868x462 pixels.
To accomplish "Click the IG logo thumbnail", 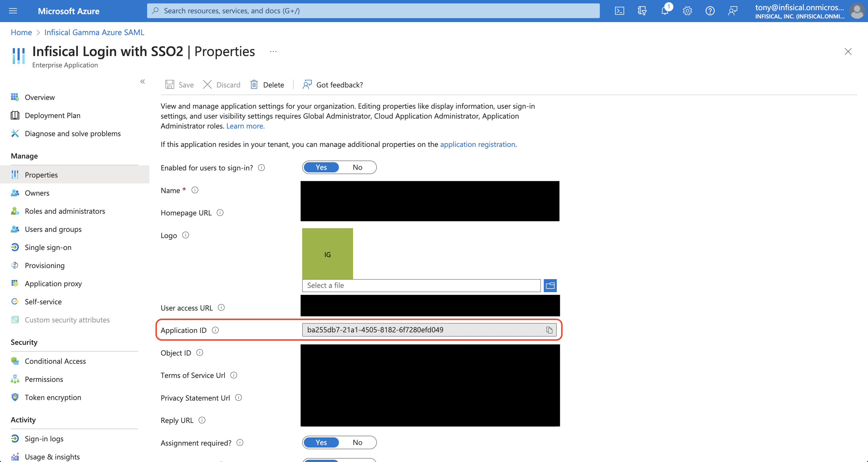I will coord(328,254).
